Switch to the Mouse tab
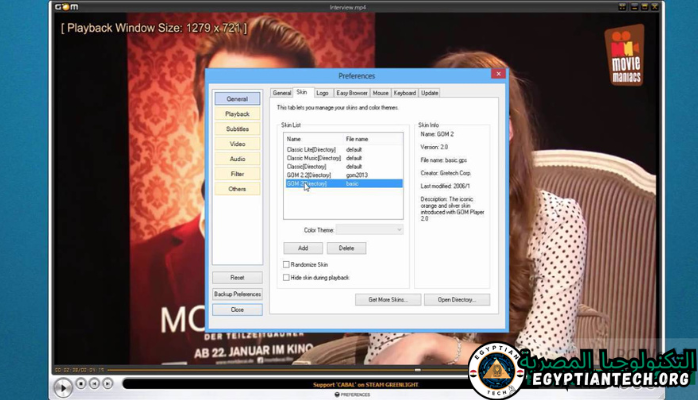Image resolution: width=698 pixels, height=400 pixels. pos(381,93)
